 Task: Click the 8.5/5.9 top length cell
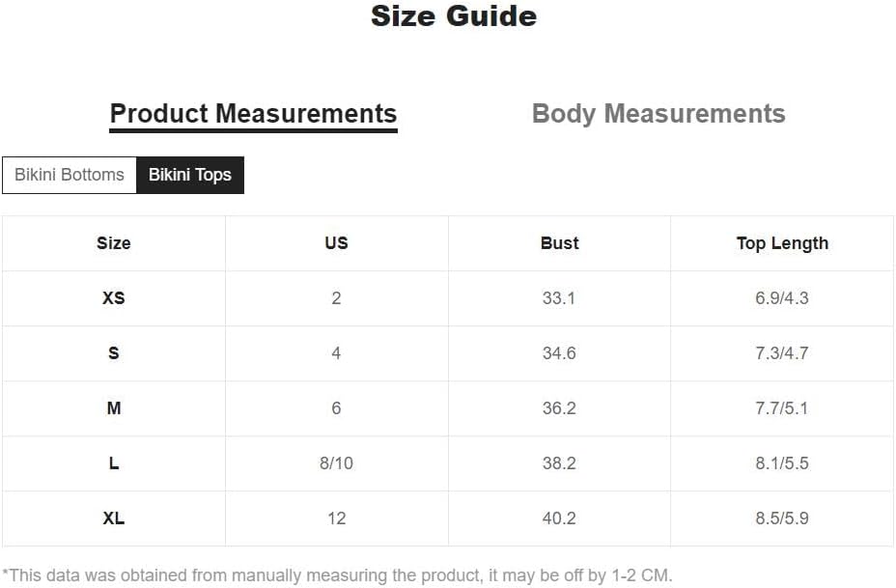782,518
